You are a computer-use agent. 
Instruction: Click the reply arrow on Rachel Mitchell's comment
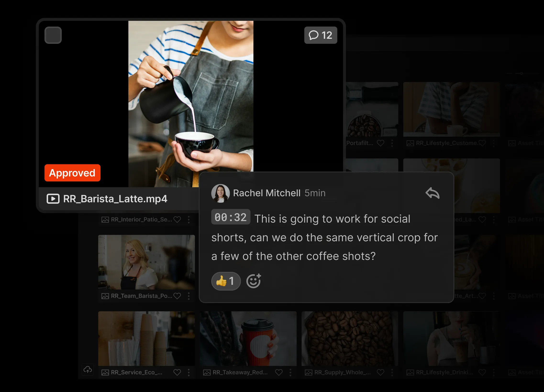pos(432,193)
